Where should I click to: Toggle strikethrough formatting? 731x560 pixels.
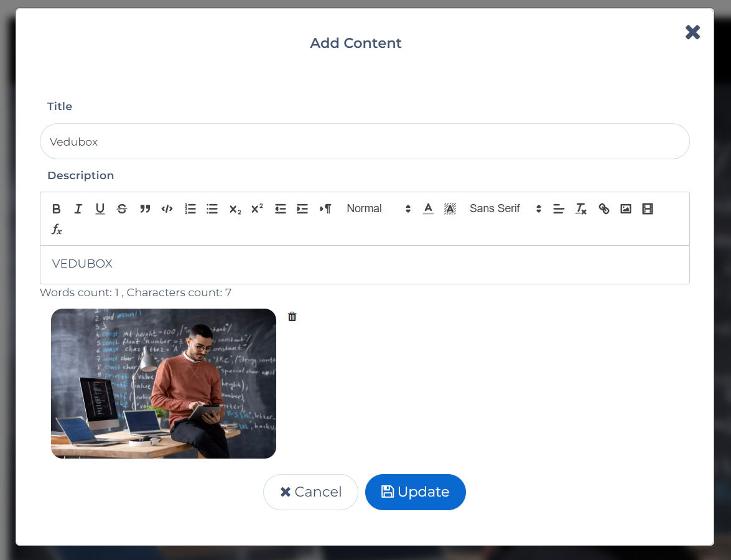point(122,209)
